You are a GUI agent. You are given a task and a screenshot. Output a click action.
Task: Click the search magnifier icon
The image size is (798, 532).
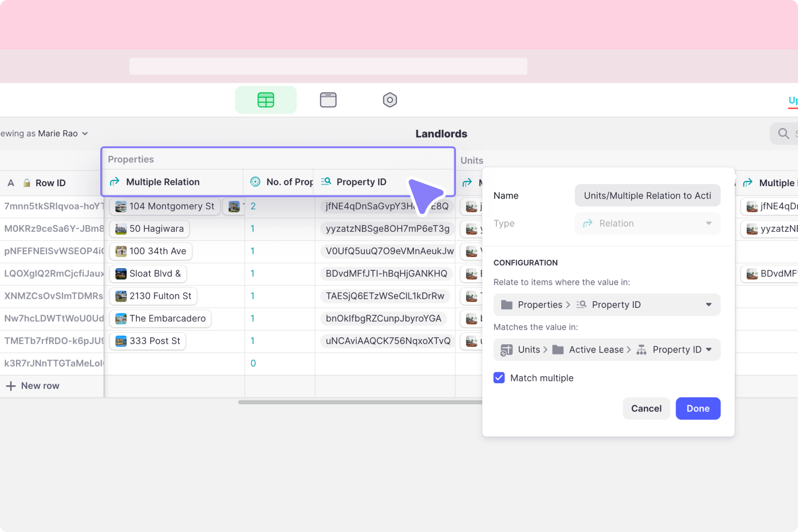[x=783, y=133]
